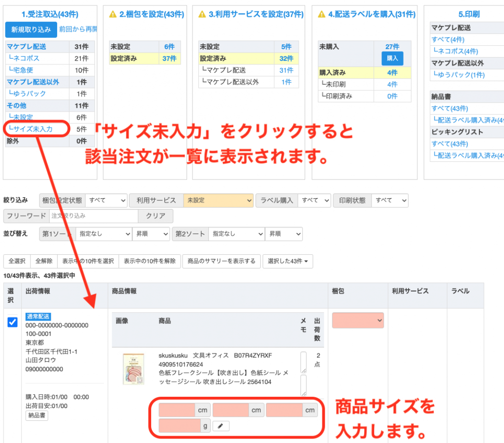Open the ラベル購入 filter dropdown
Viewport: 504px width, 443px height.
tap(314, 200)
